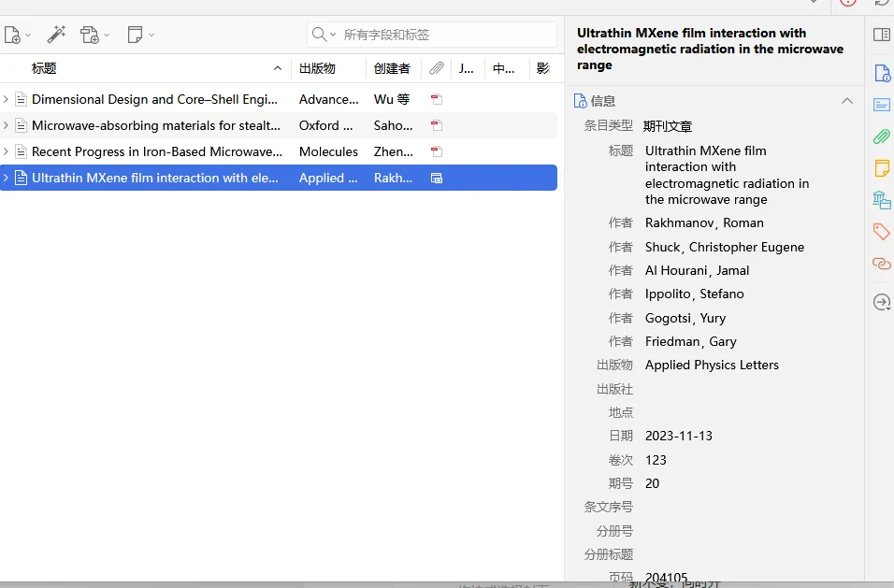The image size is (894, 588).
Task: Click the PDF icon in the Zhen... row
Action: tap(437, 151)
